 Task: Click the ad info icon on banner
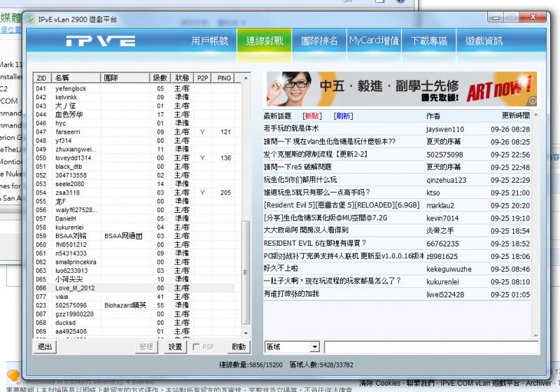(x=532, y=101)
